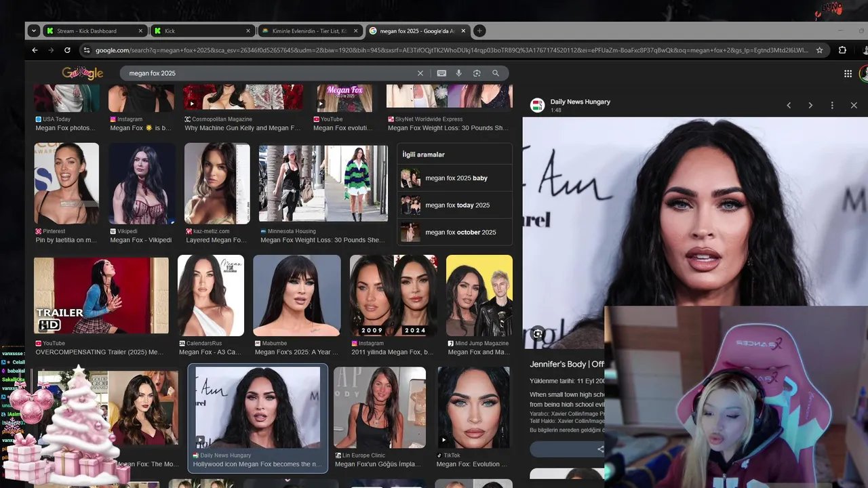868x488 pixels.
Task: Select related search megan fox october 2025
Action: tap(454, 232)
